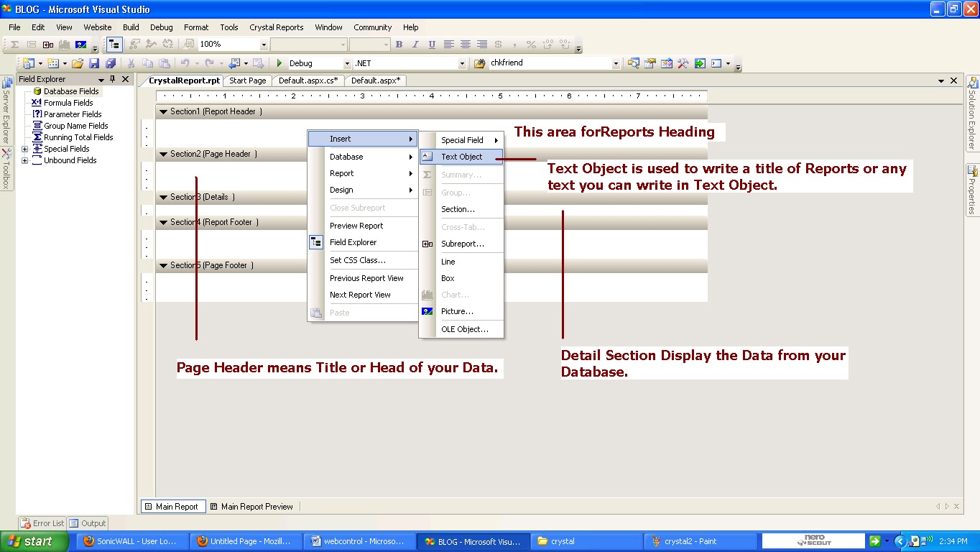Image resolution: width=980 pixels, height=552 pixels.
Task: Click the Underline formatting icon
Action: (432, 45)
